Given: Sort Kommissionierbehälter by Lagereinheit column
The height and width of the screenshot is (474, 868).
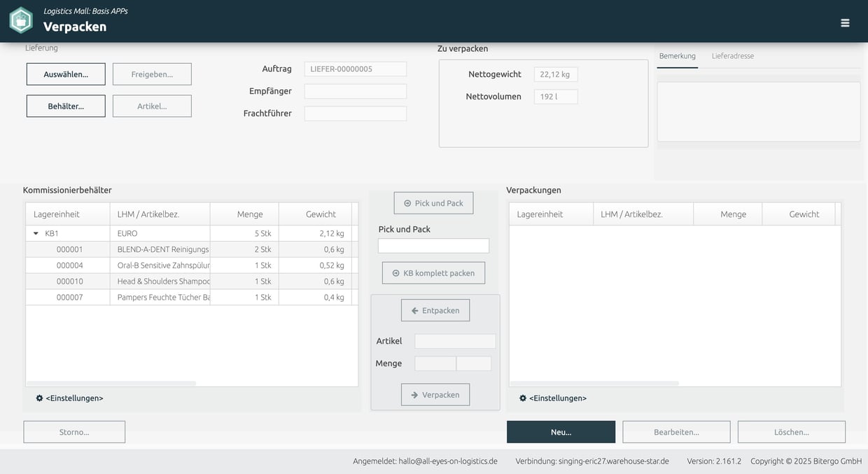Looking at the screenshot, I should click(x=67, y=214).
